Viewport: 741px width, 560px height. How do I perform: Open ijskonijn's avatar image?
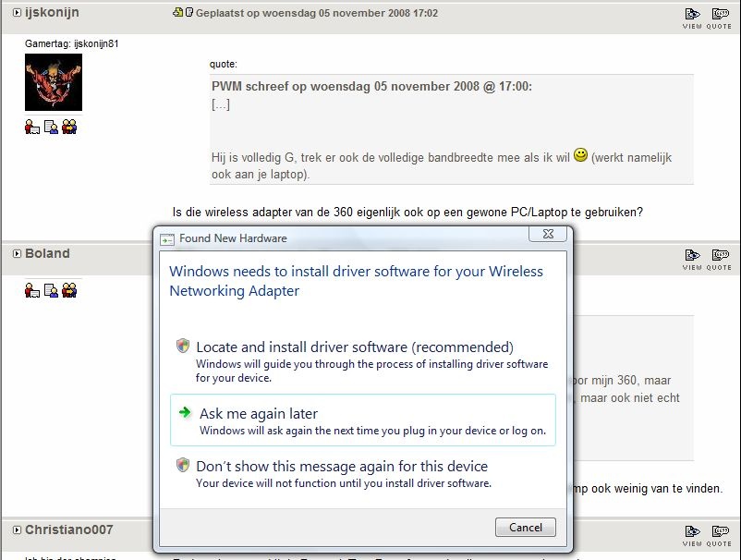coord(53,82)
